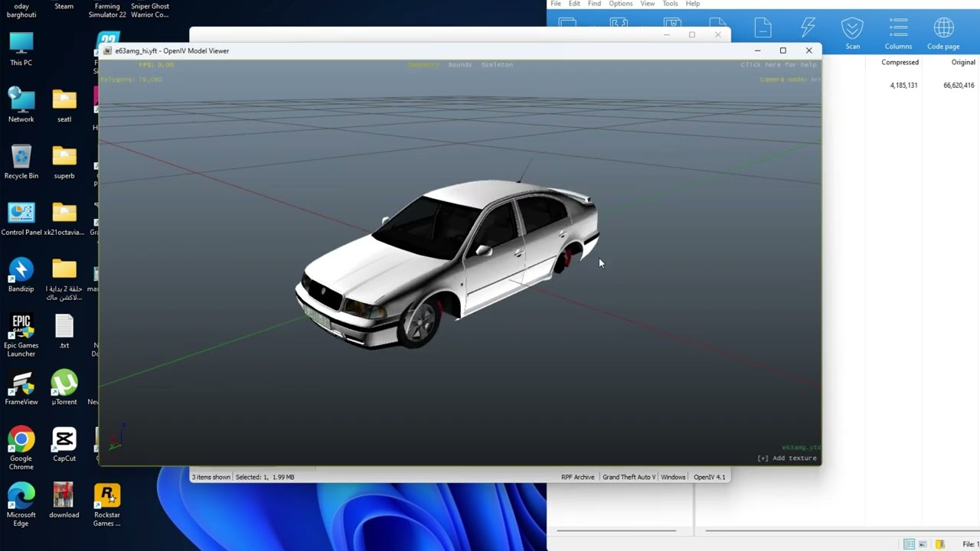
Task: Maximize the OpenIV Model Viewer window
Action: pos(782,51)
